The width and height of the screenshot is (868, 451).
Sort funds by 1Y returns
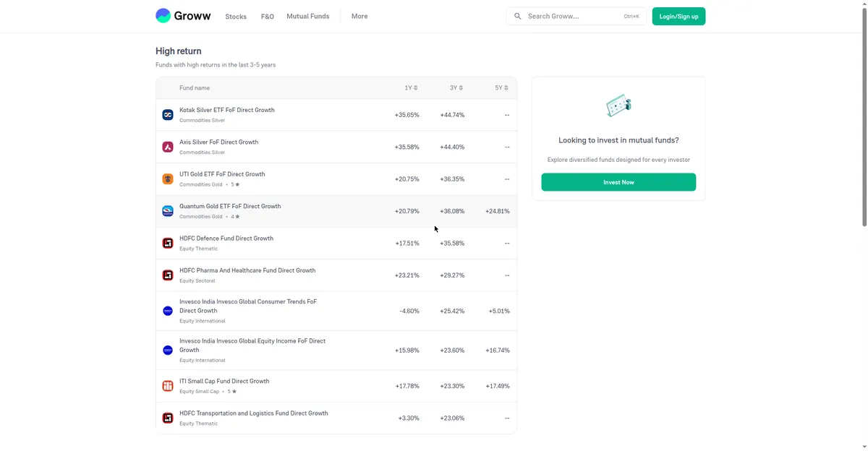[x=411, y=88]
